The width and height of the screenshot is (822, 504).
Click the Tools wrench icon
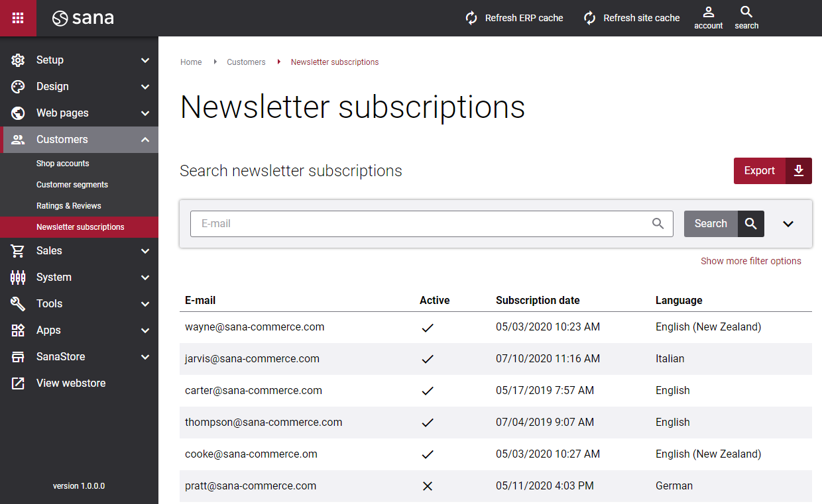pyautogui.click(x=18, y=304)
